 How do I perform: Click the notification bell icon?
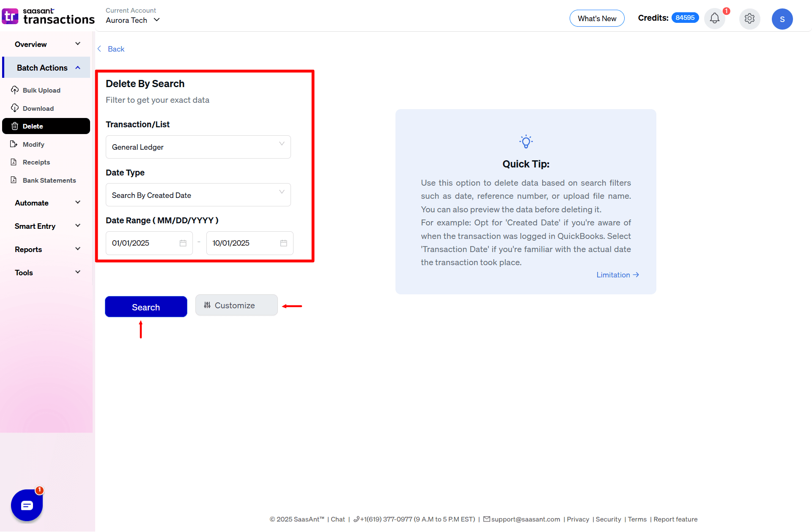tap(714, 19)
